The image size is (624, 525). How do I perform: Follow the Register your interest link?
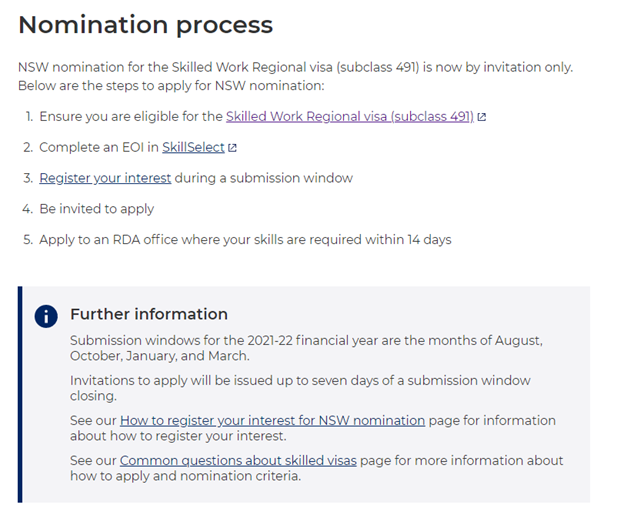[105, 178]
